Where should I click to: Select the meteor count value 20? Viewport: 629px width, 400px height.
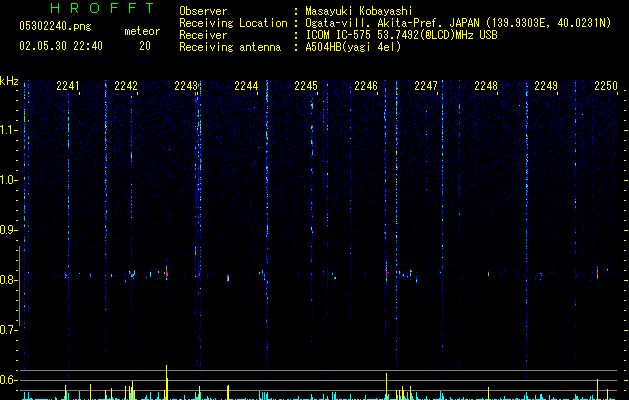click(145, 46)
